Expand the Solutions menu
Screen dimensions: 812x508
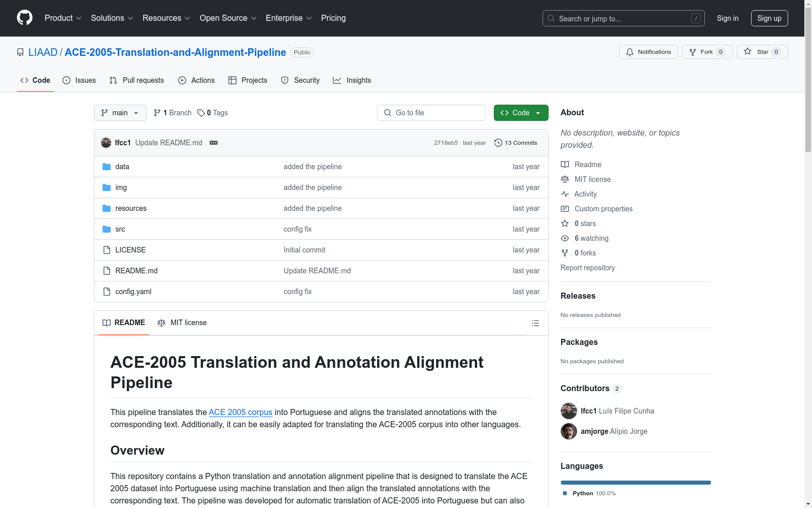112,18
